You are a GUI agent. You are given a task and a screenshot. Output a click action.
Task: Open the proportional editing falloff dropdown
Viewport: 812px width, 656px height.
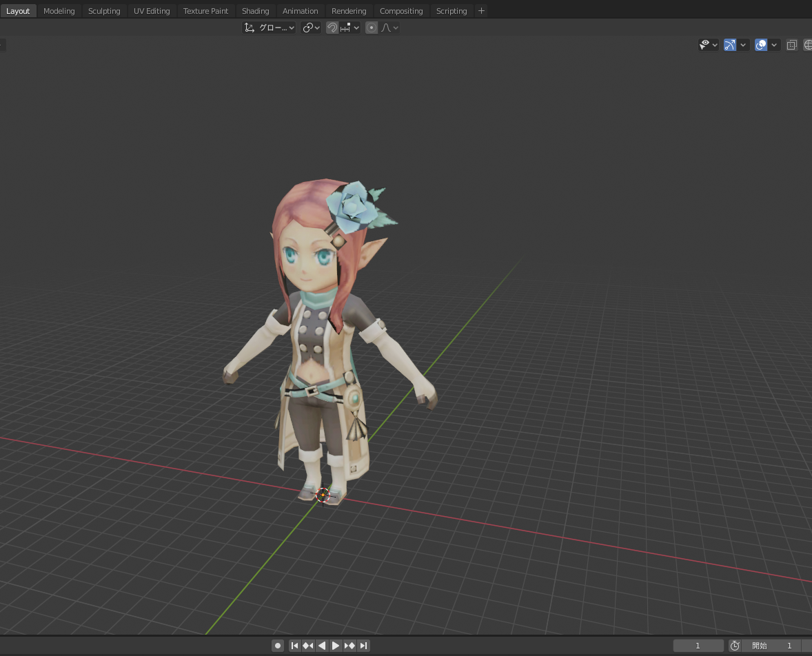point(389,28)
